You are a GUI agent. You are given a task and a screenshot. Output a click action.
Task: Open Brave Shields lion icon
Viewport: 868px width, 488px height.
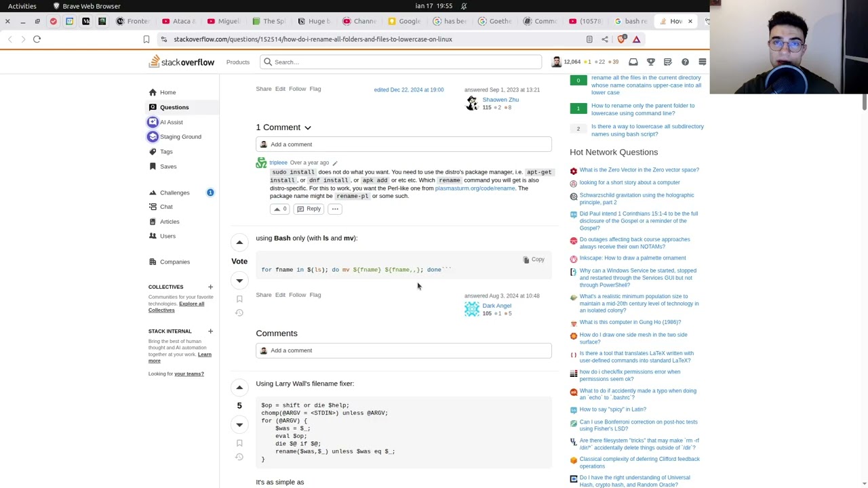point(621,39)
